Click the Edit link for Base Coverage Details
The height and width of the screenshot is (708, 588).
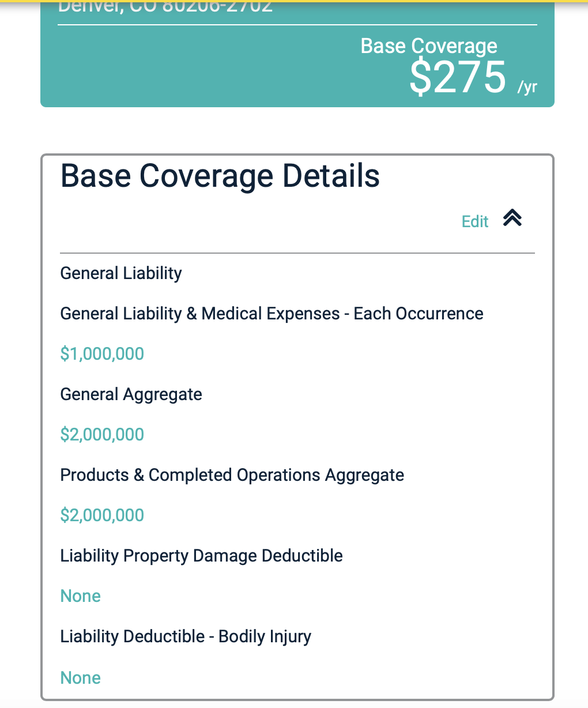tap(475, 221)
